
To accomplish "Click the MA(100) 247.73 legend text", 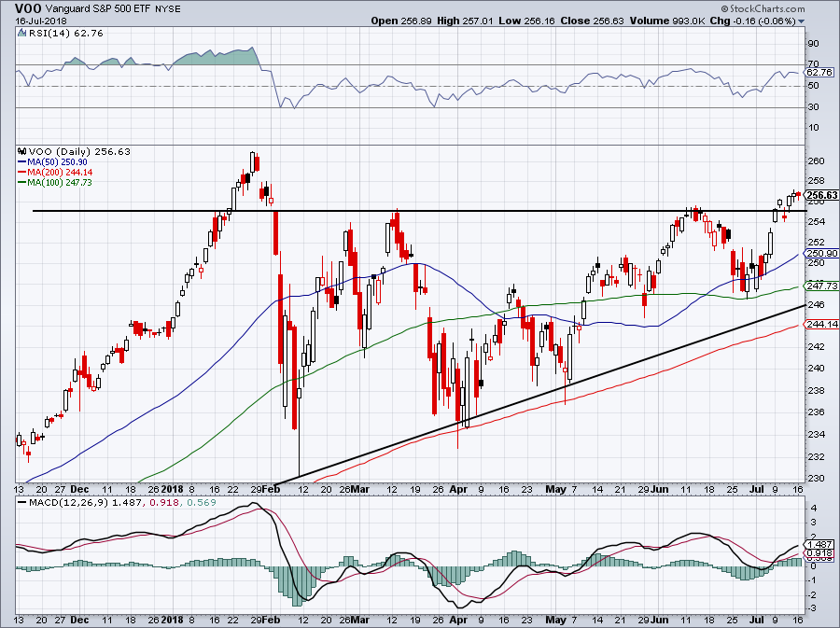I will pos(60,183).
